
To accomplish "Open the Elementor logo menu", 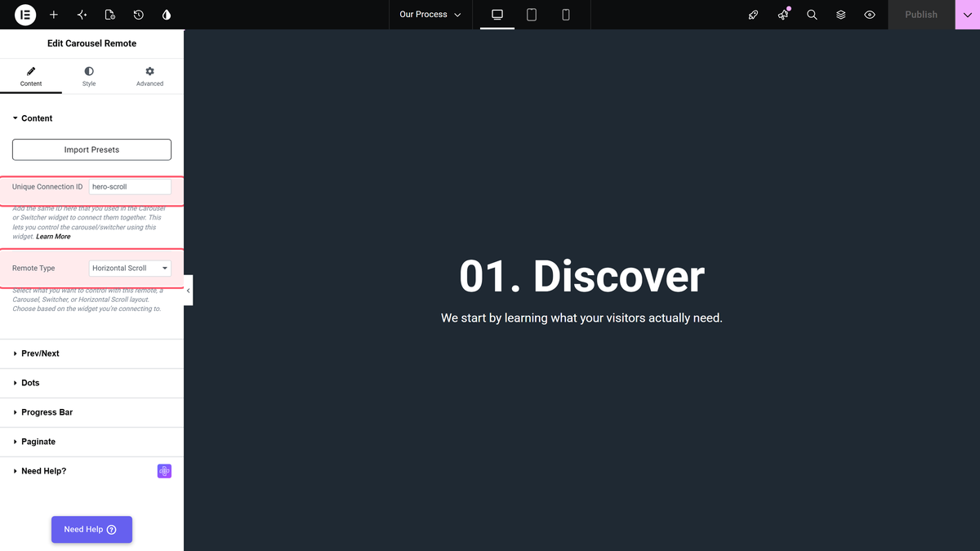I will pyautogui.click(x=25, y=15).
